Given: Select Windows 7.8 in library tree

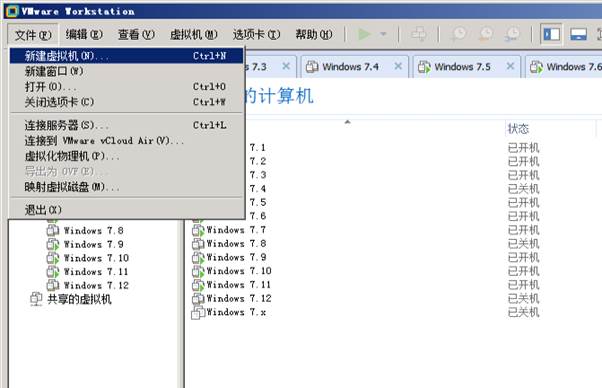Looking at the screenshot, I should pyautogui.click(x=93, y=231).
